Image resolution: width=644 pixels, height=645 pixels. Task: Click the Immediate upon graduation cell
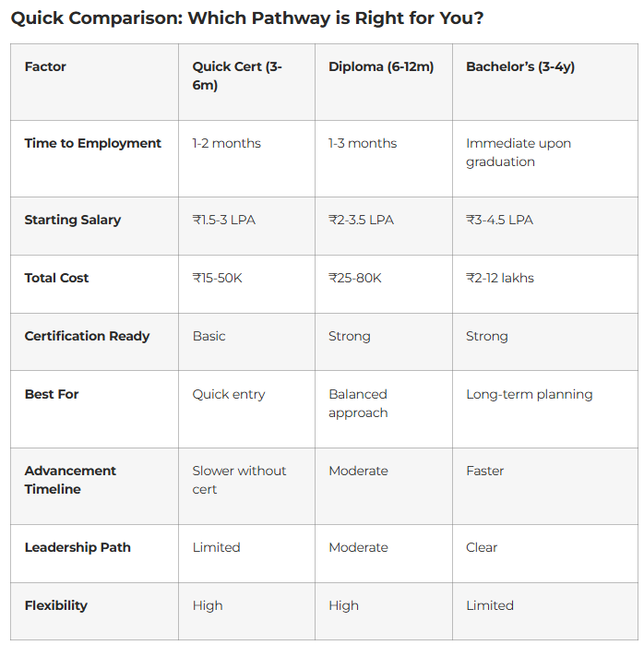[x=519, y=152]
